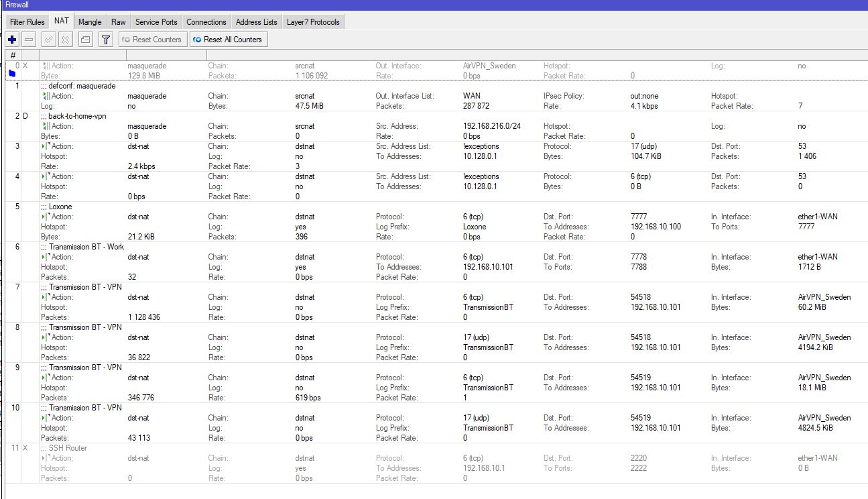868x499 pixels.
Task: Enable selected rule with checkmark icon
Action: (x=48, y=40)
